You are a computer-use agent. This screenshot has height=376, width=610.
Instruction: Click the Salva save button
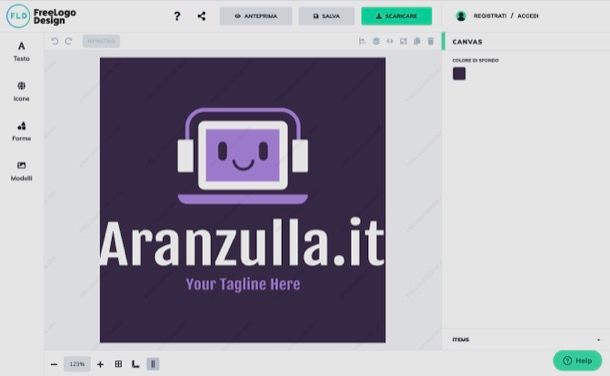tap(326, 16)
